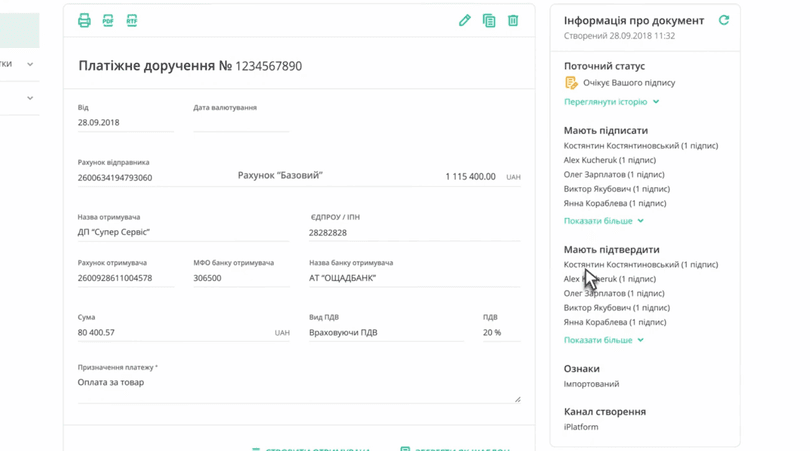Click the 'Дата валютування' date field
Screen dimensions: 810x451
click(x=241, y=123)
